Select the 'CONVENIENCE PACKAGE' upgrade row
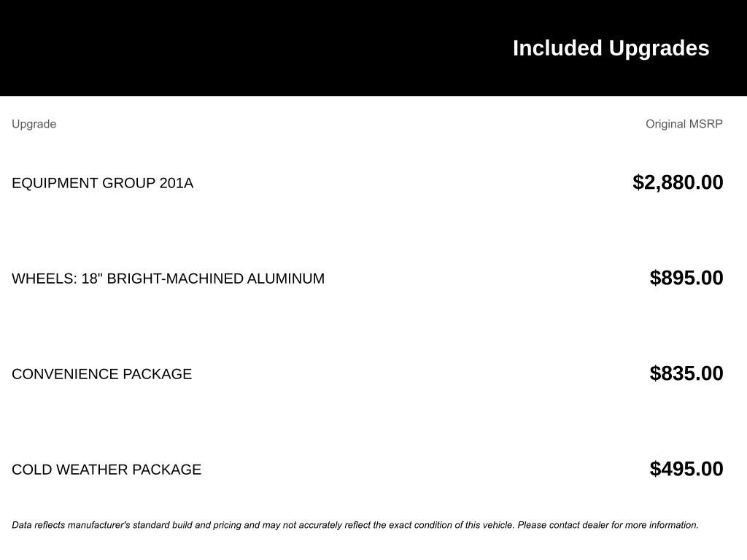The image size is (747, 560). click(101, 374)
